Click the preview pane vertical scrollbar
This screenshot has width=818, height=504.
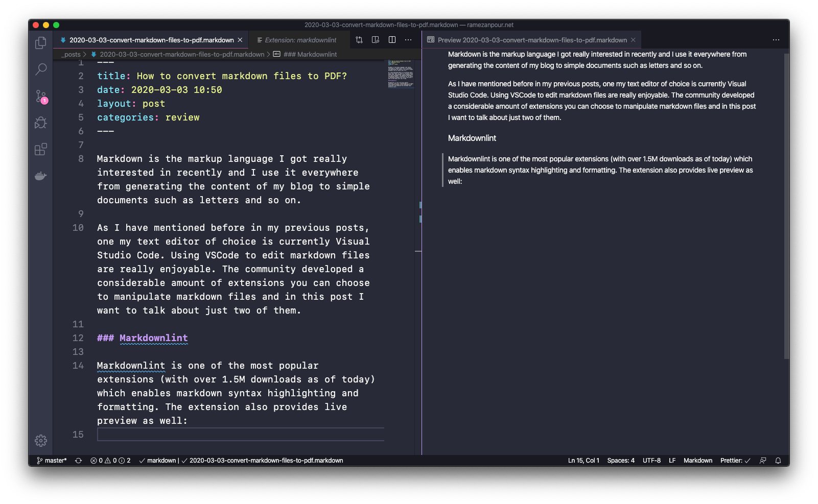click(786, 205)
